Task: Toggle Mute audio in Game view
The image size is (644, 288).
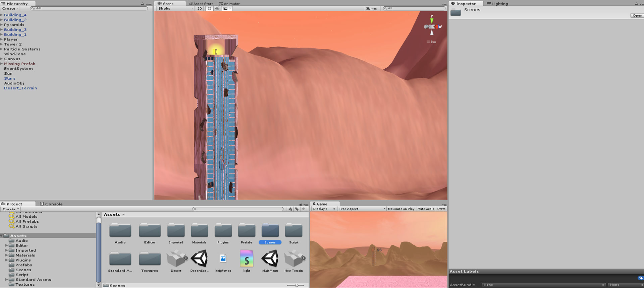Action: 426,209
